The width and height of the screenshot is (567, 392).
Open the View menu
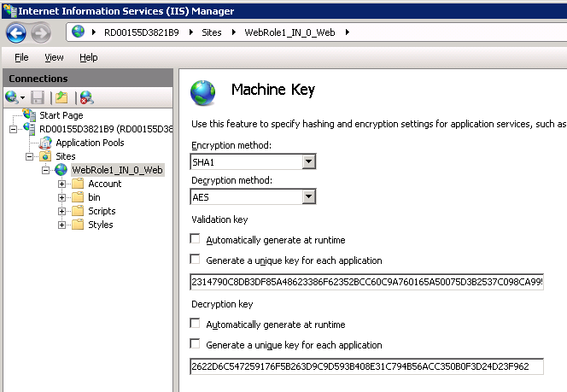pyautogui.click(x=54, y=57)
